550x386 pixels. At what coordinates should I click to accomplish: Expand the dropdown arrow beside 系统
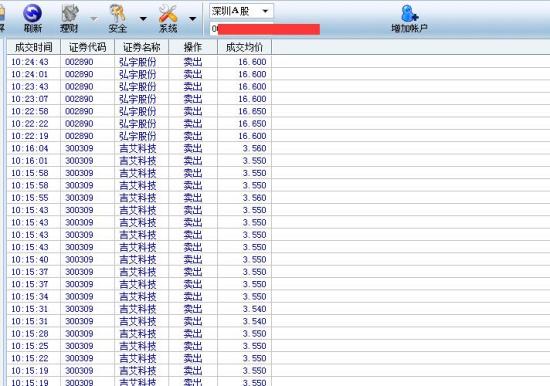(193, 19)
